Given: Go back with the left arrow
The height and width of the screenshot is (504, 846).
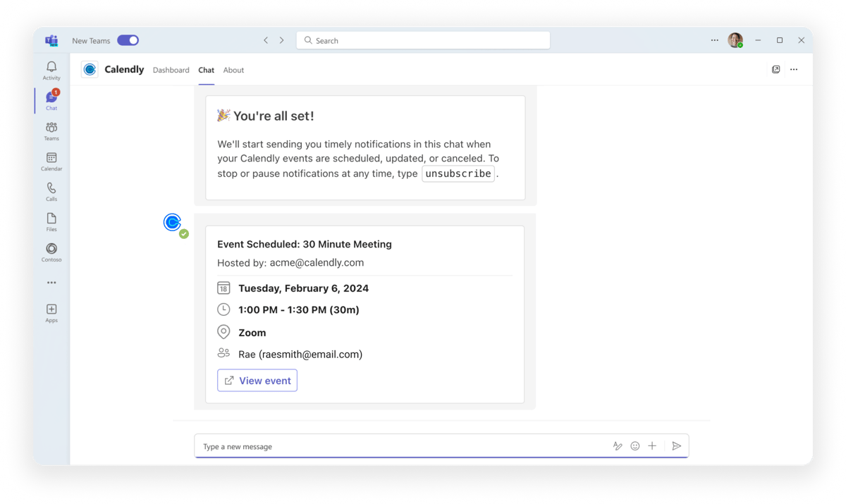Looking at the screenshot, I should [266, 40].
